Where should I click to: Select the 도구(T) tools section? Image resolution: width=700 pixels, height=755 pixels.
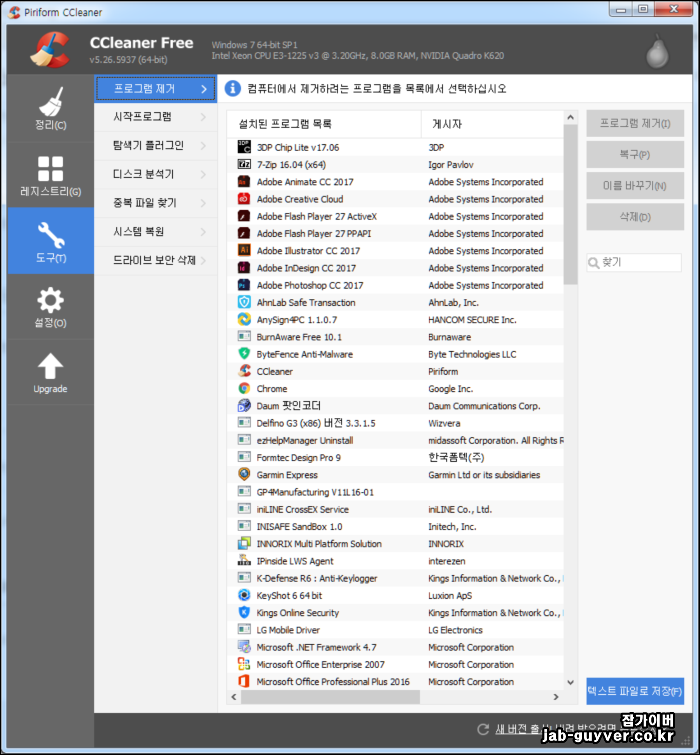click(x=51, y=241)
